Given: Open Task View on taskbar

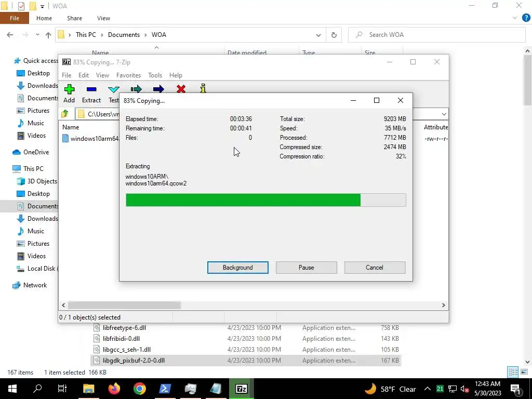Looking at the screenshot, I should (x=62, y=389).
